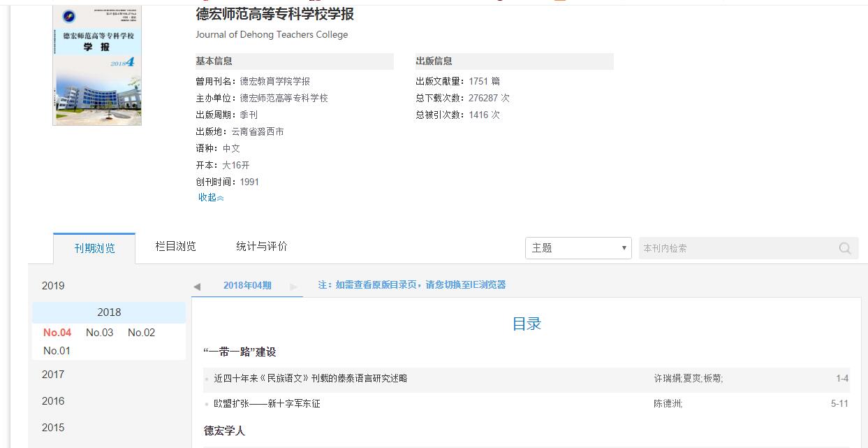Open article 近四十年来《民族语文》刊载的傣泰语言研究述略
The width and height of the screenshot is (868, 448).
click(310, 379)
